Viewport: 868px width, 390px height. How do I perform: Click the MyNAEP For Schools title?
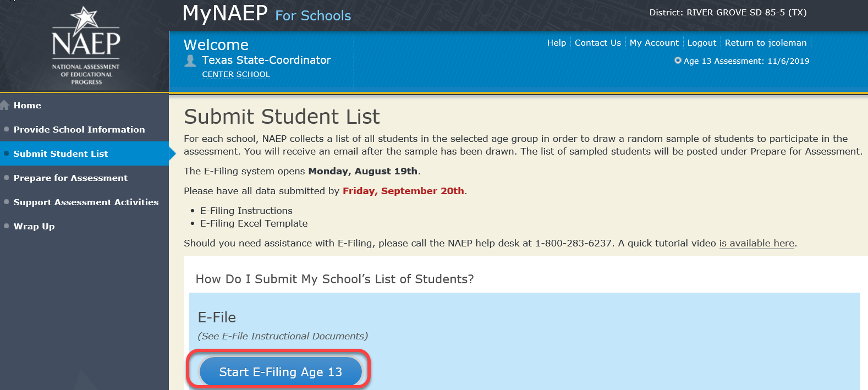266,13
